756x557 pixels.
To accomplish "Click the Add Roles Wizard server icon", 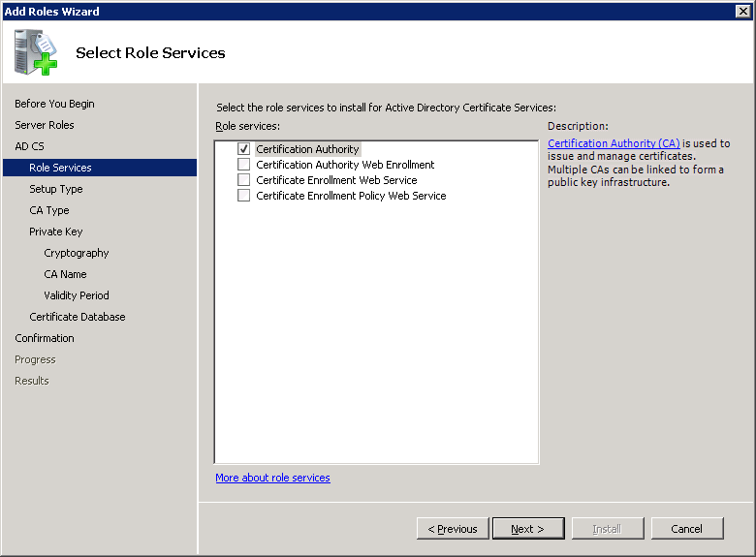I will pos(36,53).
